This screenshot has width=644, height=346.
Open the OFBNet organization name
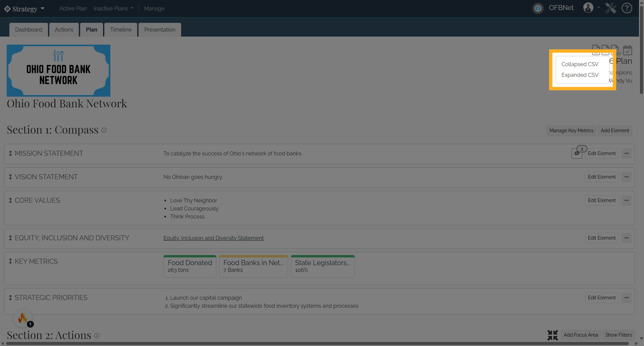click(561, 8)
